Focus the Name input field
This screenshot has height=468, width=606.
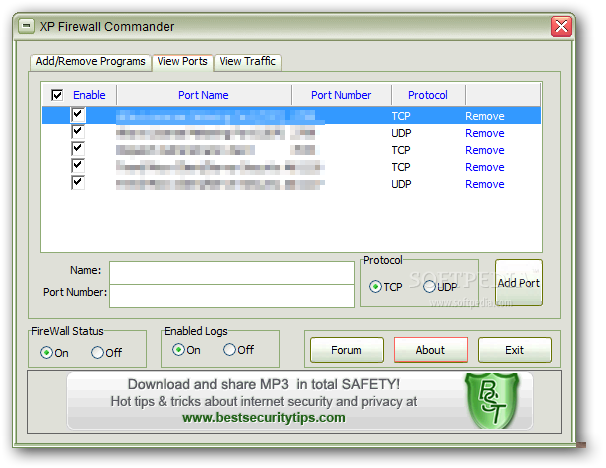(232, 273)
